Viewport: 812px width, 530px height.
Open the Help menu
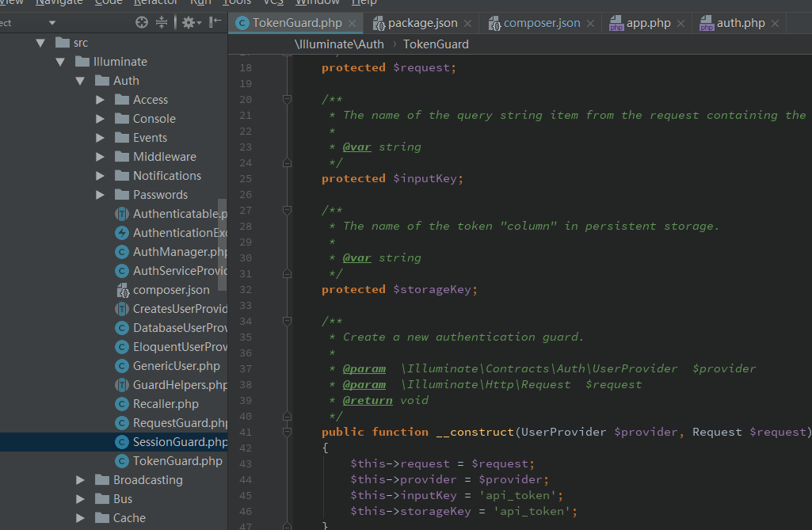point(364,2)
